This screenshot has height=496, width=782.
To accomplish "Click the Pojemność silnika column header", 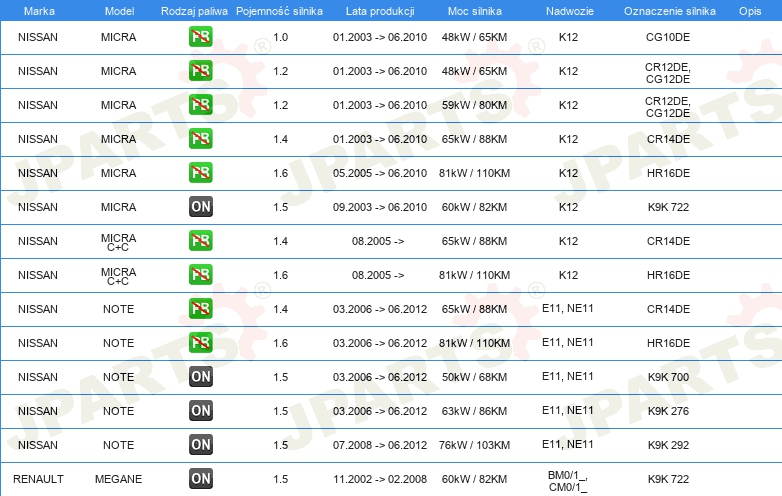I will point(279,11).
